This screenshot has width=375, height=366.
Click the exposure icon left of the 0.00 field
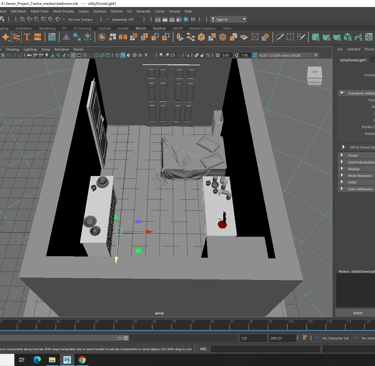point(218,55)
